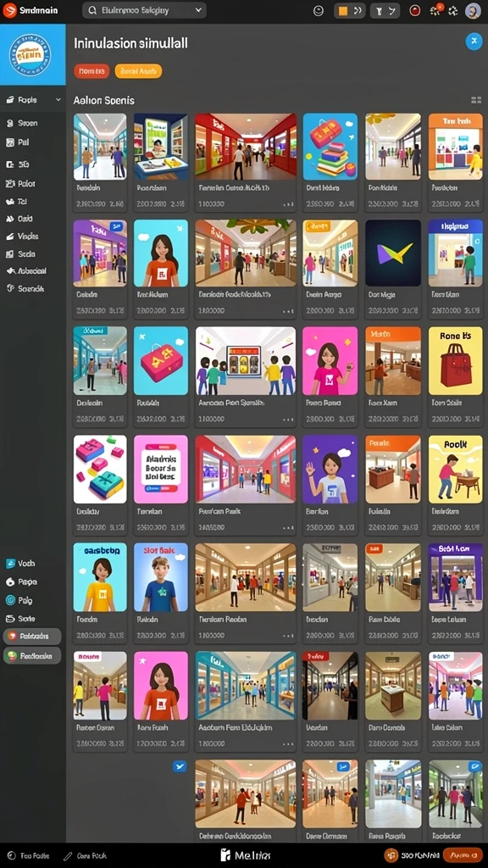Switch to grid view using four-squares icon
488x868 pixels.
tap(476, 100)
